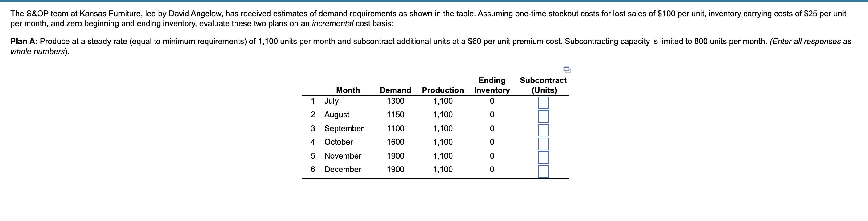
Task: Click the December demand value 1900
Action: 396,170
